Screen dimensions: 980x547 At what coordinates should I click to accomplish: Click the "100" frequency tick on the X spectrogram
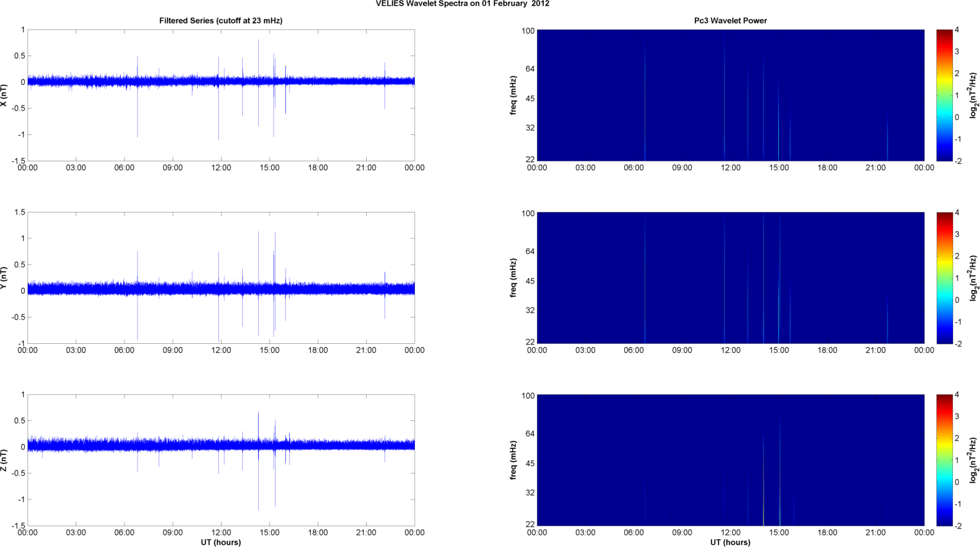(528, 31)
